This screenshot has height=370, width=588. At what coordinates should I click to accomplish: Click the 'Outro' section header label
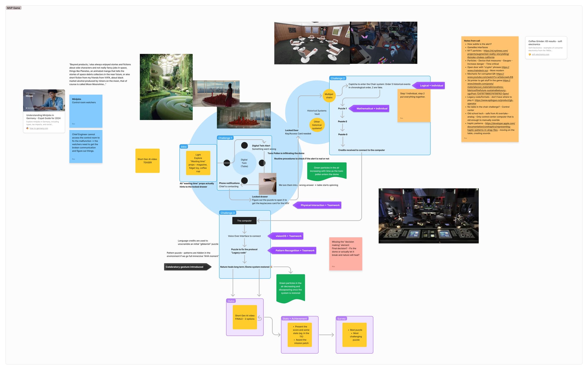[231, 301]
